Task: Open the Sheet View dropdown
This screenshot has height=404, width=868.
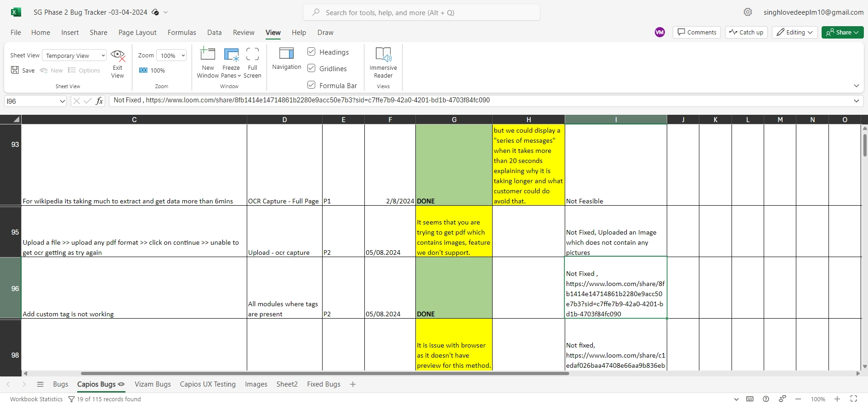Action: (x=74, y=56)
